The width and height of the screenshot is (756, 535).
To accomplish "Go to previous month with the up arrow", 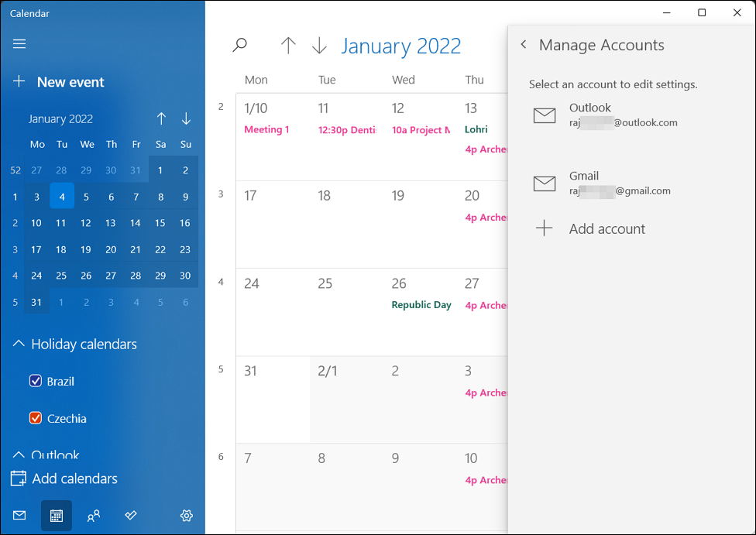I will click(x=288, y=45).
